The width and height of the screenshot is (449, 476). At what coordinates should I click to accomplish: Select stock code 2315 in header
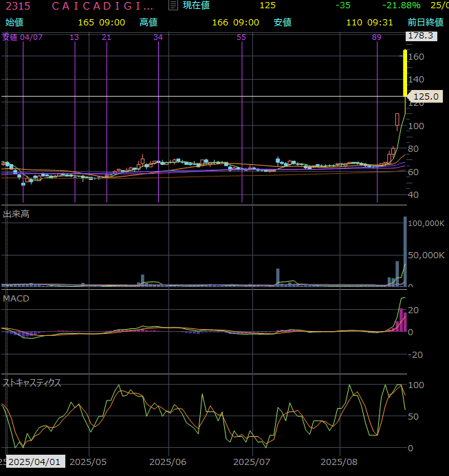pos(17,5)
